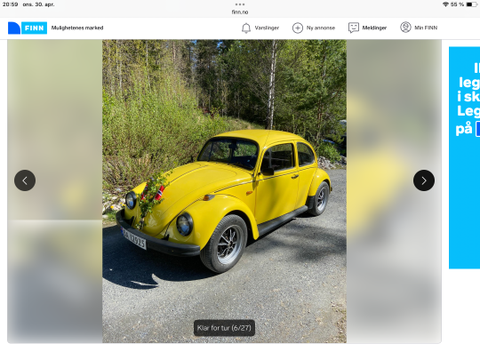This screenshot has width=480, height=360.
Task: Open the Varslinger text link
Action: coord(267,28)
